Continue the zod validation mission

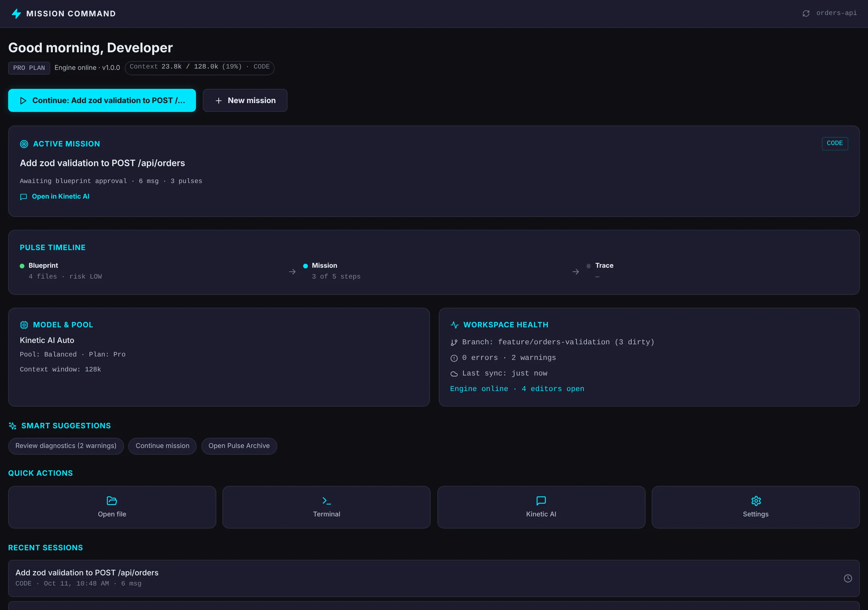[x=102, y=100]
